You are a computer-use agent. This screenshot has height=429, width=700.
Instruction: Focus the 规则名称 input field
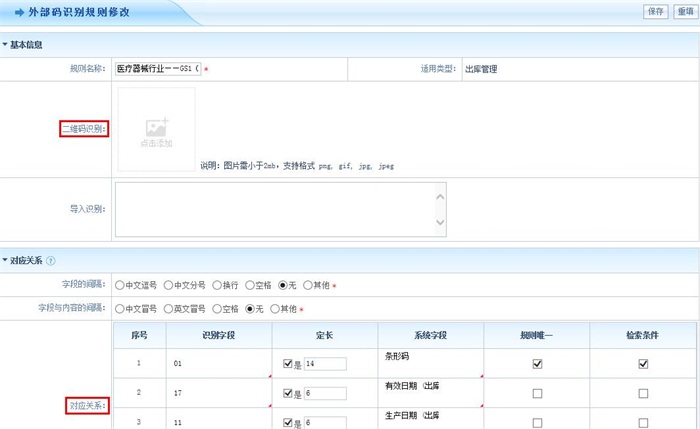[x=158, y=69]
